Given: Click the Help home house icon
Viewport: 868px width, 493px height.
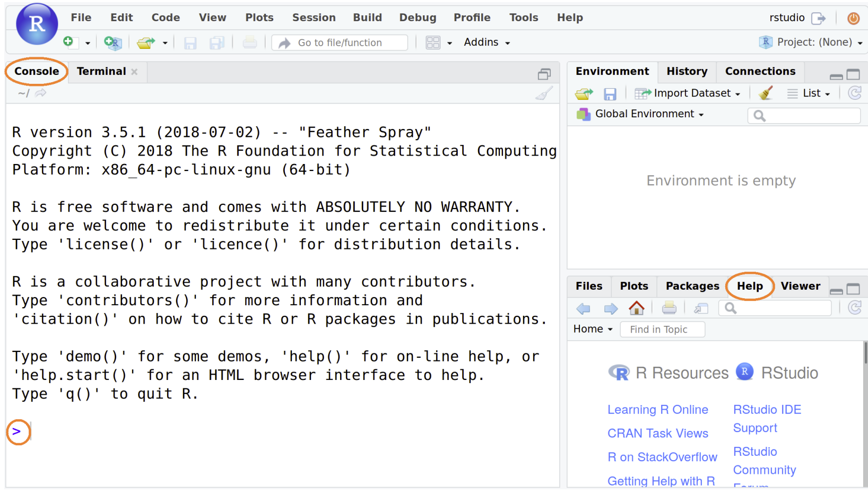Looking at the screenshot, I should coord(637,308).
